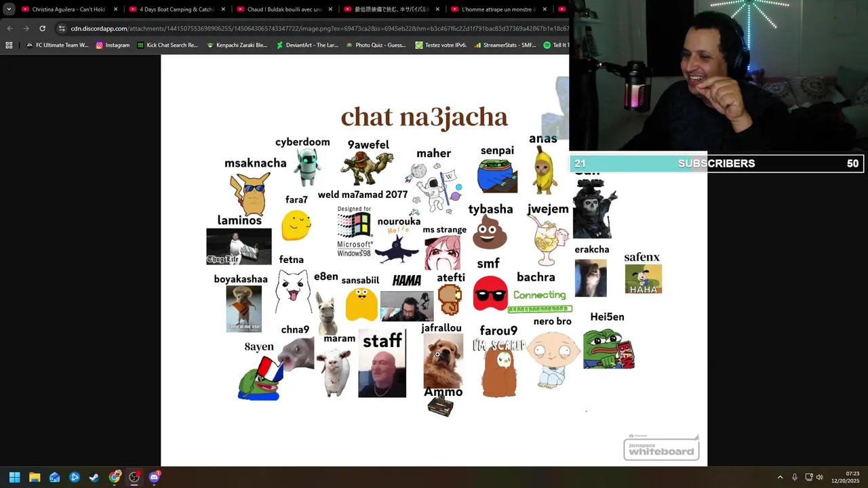Click the 'nero bro' label text
The width and height of the screenshot is (868, 488).
pyautogui.click(x=553, y=321)
